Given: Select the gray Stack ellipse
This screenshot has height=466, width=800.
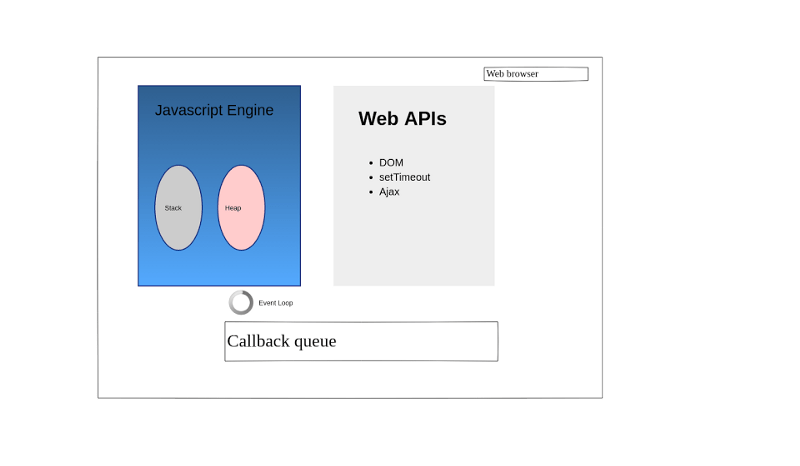Looking at the screenshot, I should (x=179, y=208).
